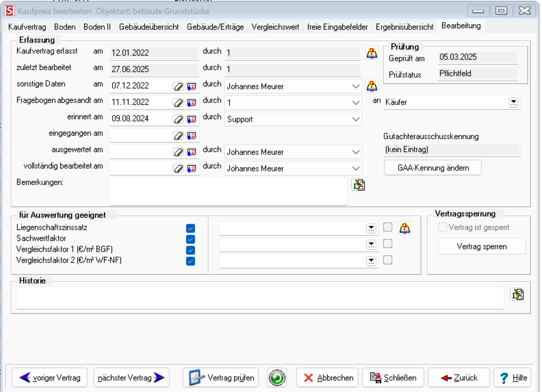Toggle Vergleichsfaktor 1 (€/m² BGF) checkbox
This screenshot has width=542, height=392.
190,250
